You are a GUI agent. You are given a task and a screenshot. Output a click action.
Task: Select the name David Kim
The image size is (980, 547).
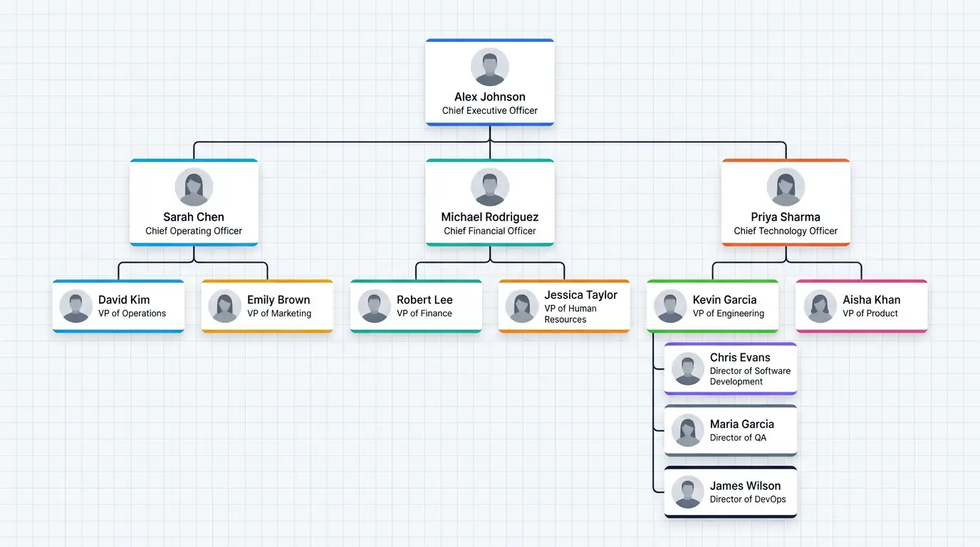124,300
